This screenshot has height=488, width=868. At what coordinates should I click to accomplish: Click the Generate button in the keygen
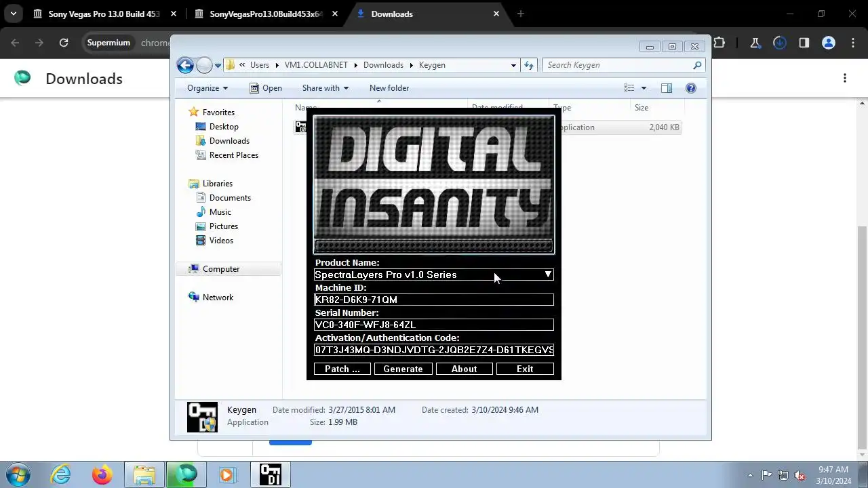tap(403, 369)
